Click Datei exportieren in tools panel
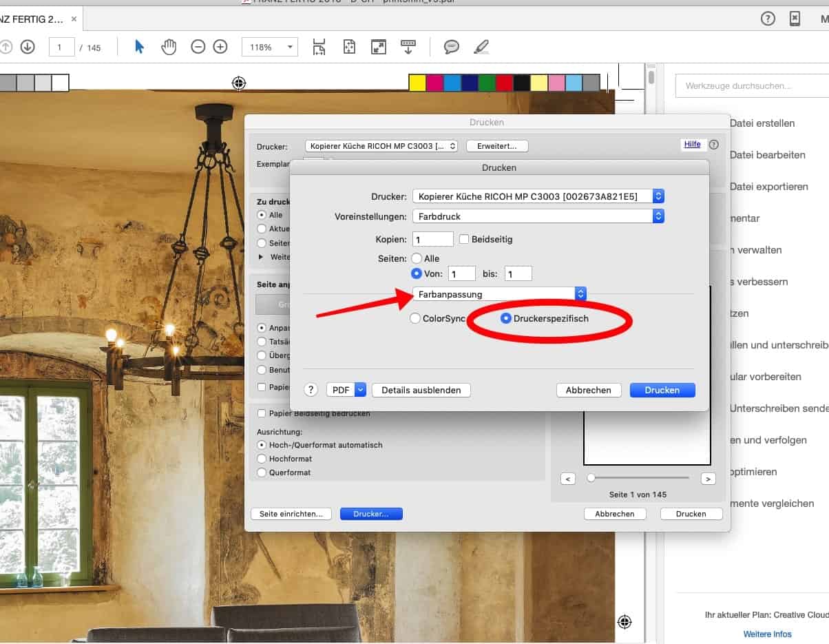The width and height of the screenshot is (829, 644). click(768, 187)
